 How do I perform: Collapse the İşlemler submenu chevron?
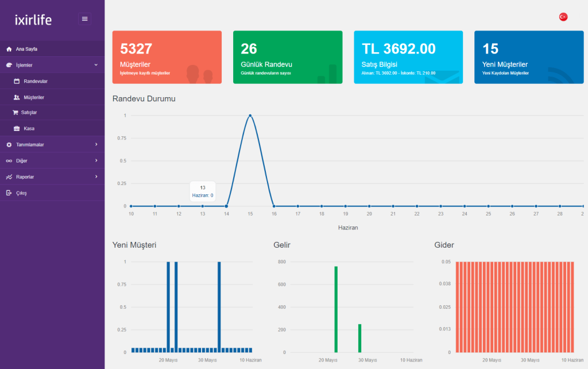(x=96, y=65)
